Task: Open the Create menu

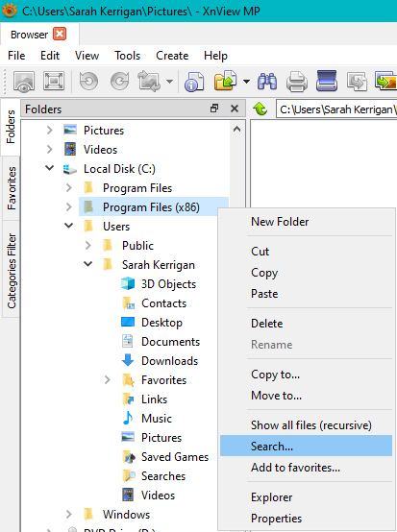Action: 172,56
